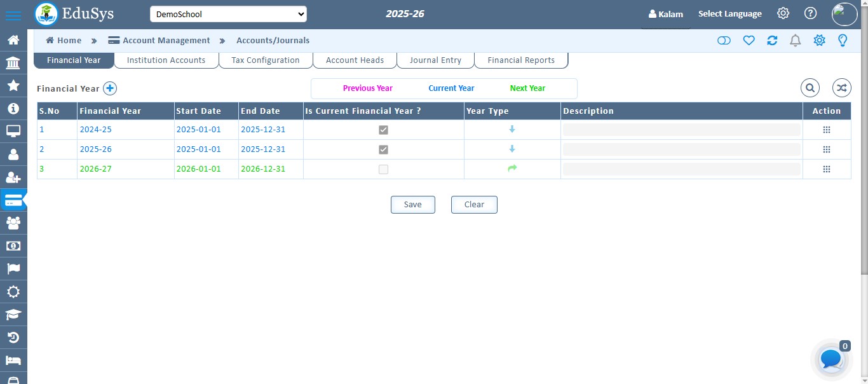Open the favorites heart icon
This screenshot has height=384, width=868.
pyautogui.click(x=749, y=40)
